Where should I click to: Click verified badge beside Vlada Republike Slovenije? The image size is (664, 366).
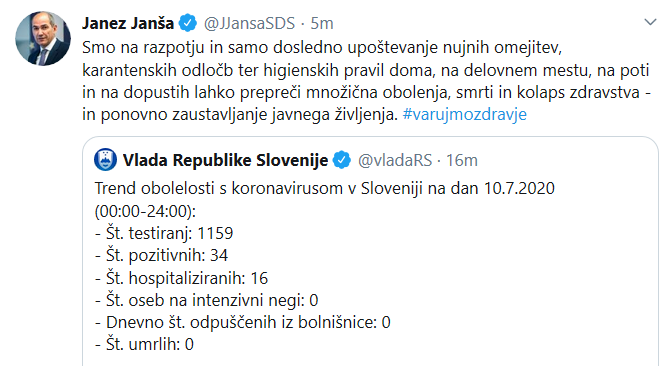point(342,160)
